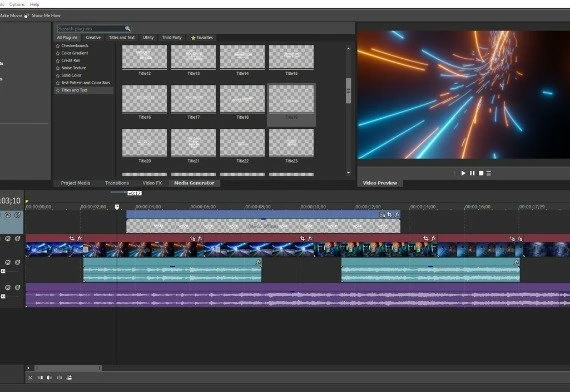
Task: Open the Project Media tab
Action: click(75, 183)
